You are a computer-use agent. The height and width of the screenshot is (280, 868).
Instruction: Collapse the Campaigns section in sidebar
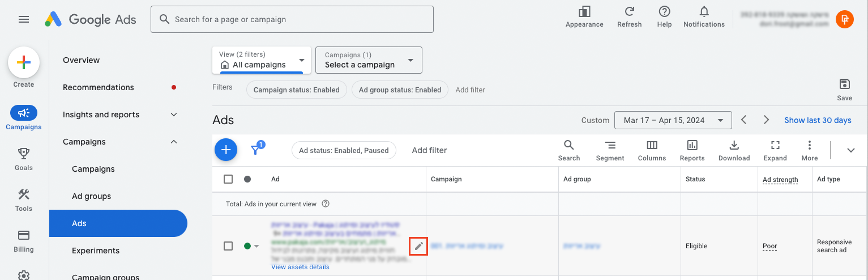click(x=174, y=142)
